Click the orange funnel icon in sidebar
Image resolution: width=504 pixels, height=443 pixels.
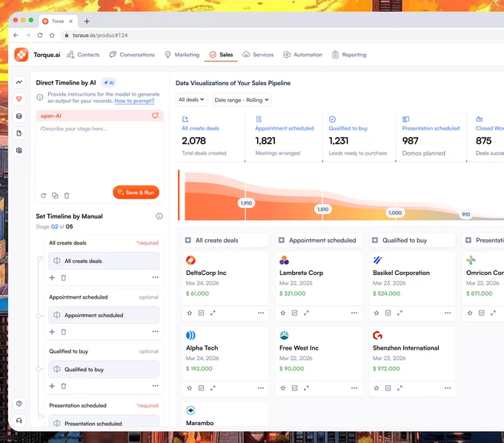[19, 99]
